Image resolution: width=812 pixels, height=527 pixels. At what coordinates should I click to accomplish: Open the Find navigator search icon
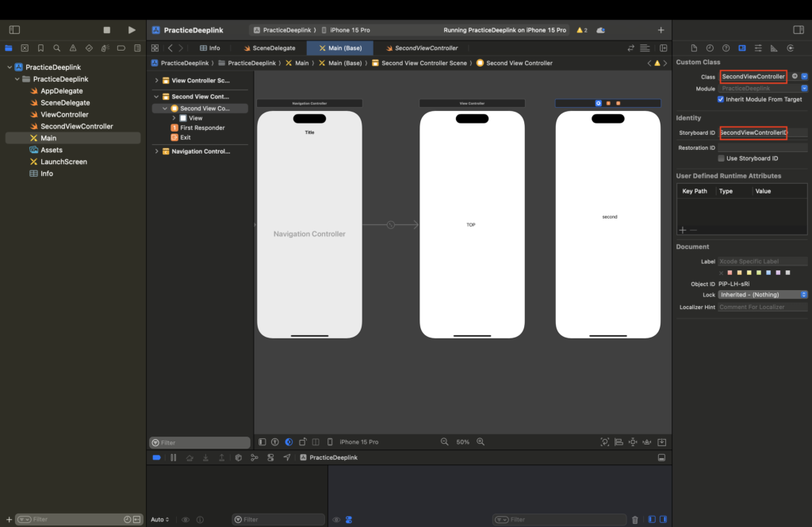click(x=57, y=48)
